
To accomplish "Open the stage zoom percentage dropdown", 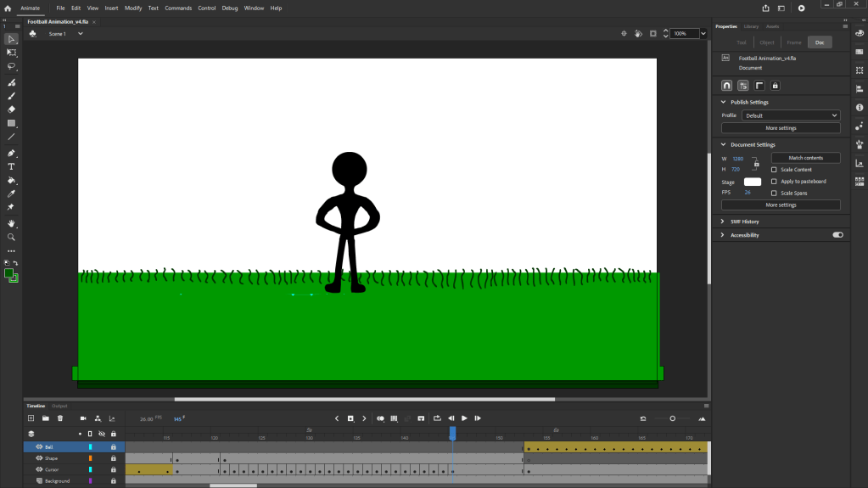I will (703, 34).
